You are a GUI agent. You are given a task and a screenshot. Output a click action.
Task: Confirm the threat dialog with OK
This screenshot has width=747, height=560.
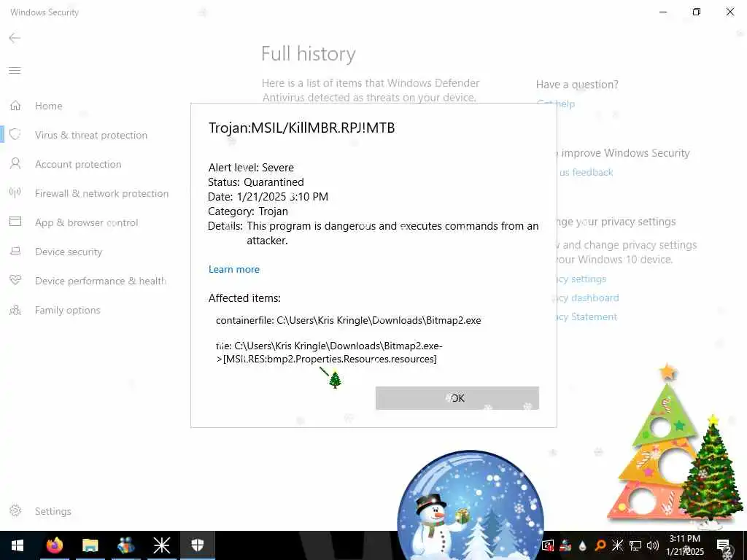click(x=457, y=398)
